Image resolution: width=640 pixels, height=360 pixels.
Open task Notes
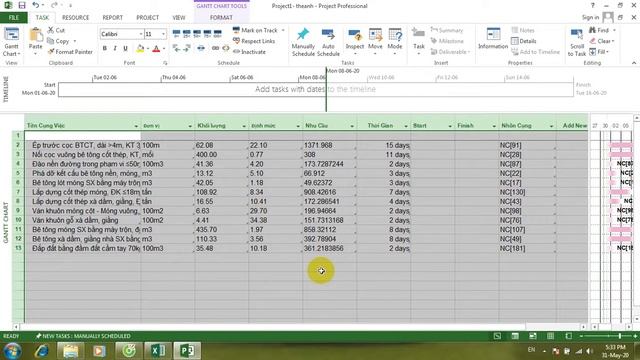(523, 30)
